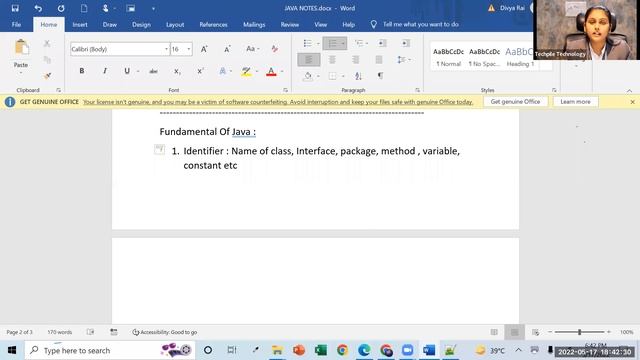Open Zoom from the taskbar
This screenshot has width=640, height=360.
pos(407,350)
